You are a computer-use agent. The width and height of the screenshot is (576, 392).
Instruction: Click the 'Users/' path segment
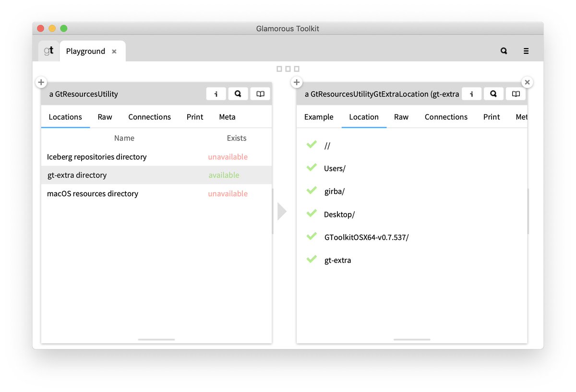335,168
